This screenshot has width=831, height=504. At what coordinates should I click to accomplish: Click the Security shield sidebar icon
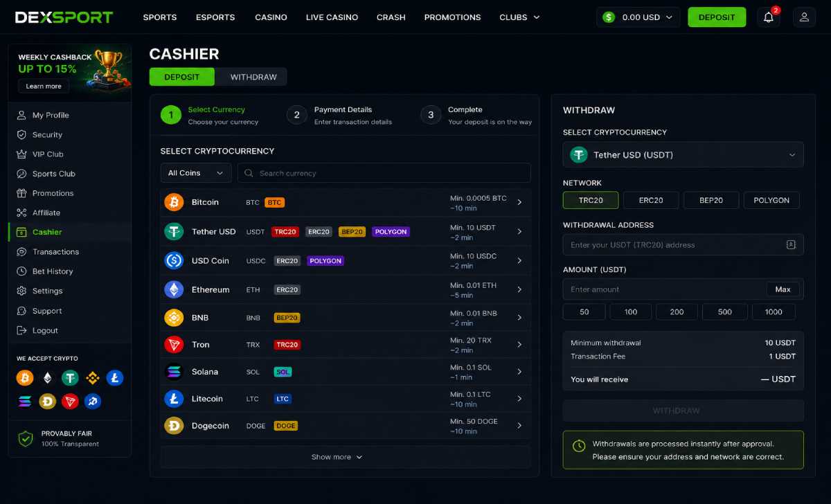pyautogui.click(x=21, y=135)
